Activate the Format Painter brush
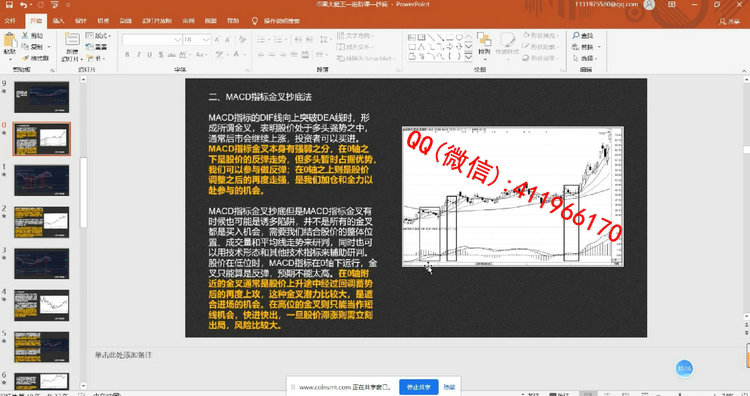Screen dimensions: 750x396 pyautogui.click(x=36, y=58)
